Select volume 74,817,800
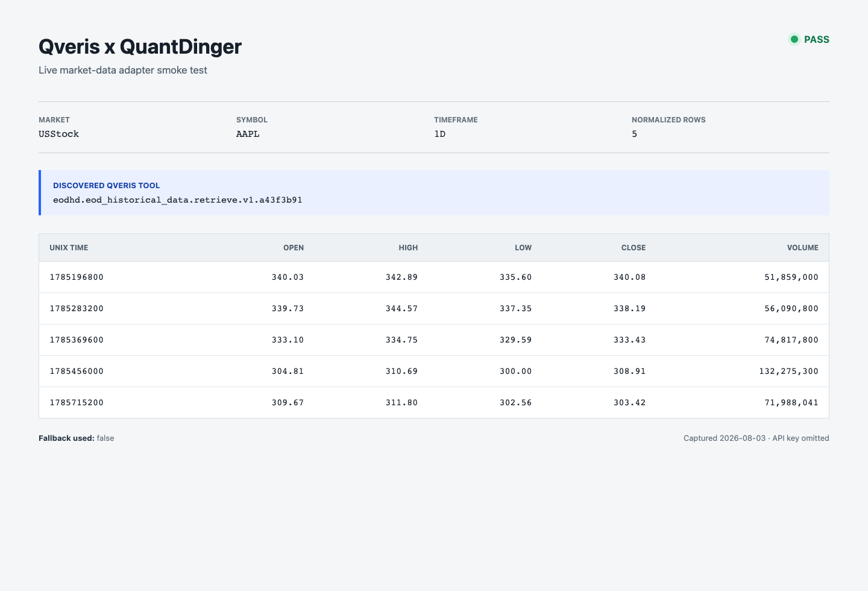 791,340
